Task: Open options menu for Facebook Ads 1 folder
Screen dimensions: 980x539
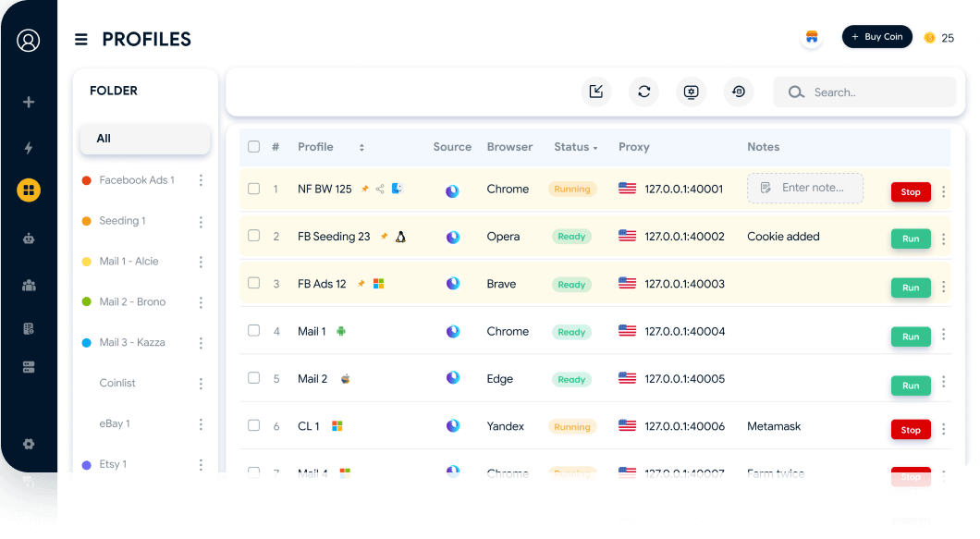Action: coord(201,180)
